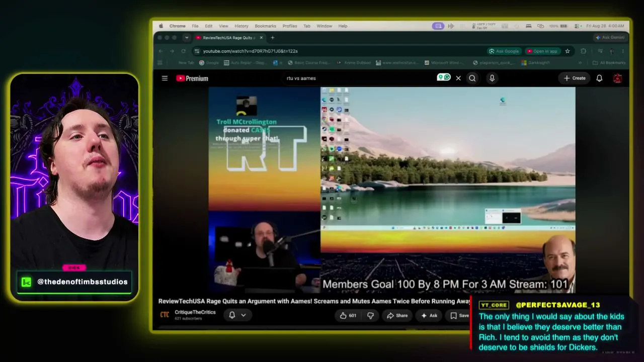Open the Bookmarks menu
Screen dimensions: 644x362
point(265,26)
